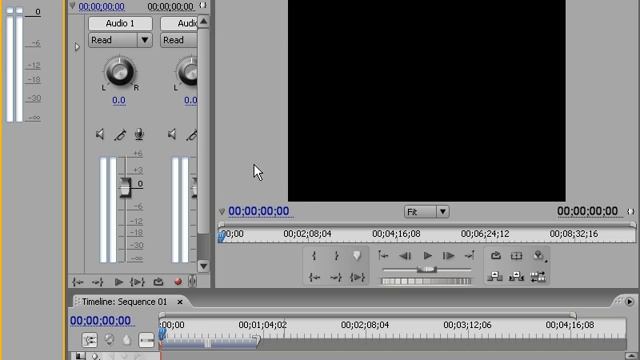This screenshot has width=640, height=360.
Task: Click the Audio 1 track name
Action: click(120, 24)
